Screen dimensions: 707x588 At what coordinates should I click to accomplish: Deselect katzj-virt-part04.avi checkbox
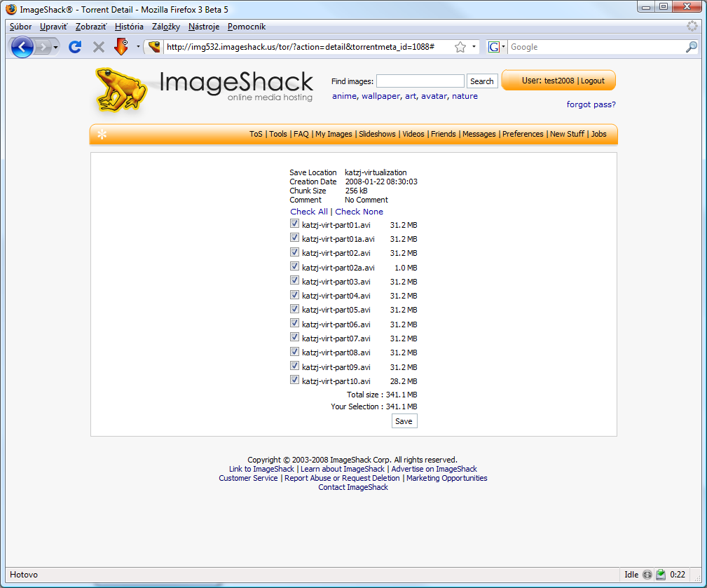click(294, 295)
